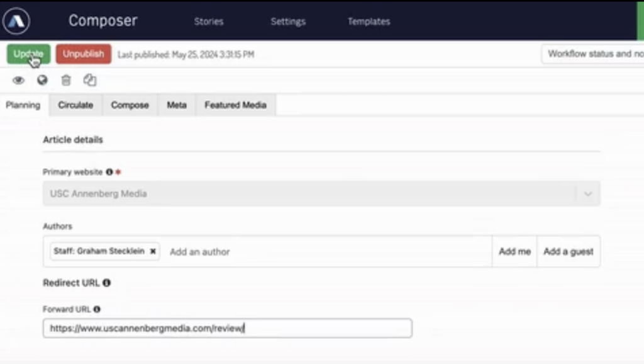Switch to the Compose tab
This screenshot has height=364, width=644.
(x=130, y=105)
